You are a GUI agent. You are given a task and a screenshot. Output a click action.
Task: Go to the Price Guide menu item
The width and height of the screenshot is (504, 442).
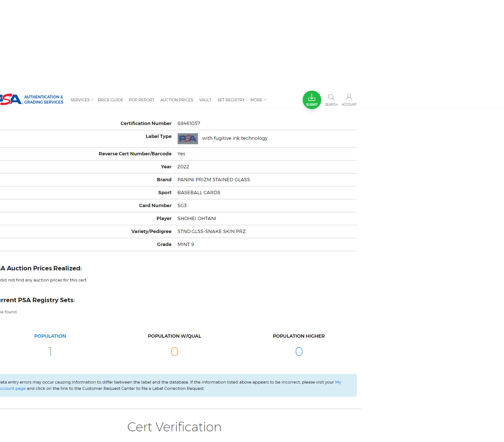(x=110, y=100)
